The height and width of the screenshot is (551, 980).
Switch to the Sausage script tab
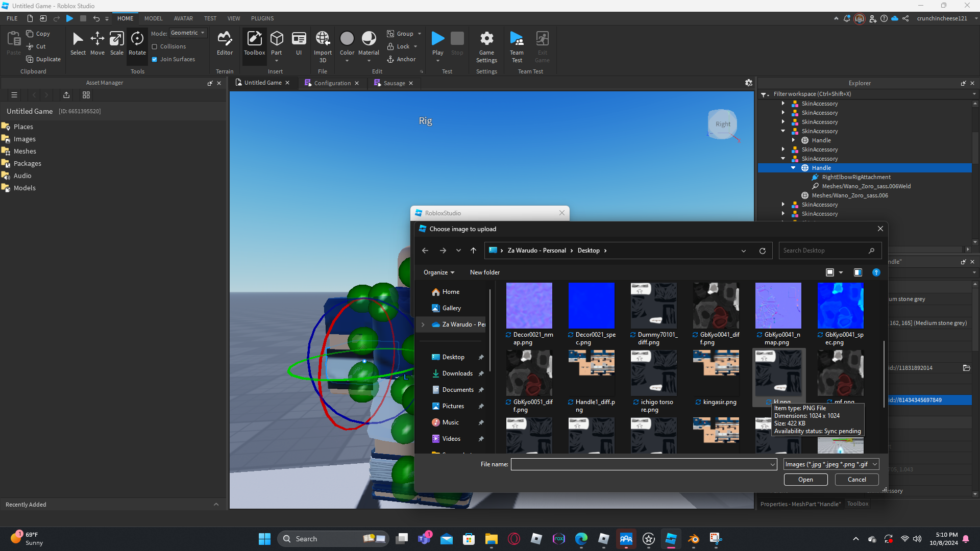coord(394,83)
